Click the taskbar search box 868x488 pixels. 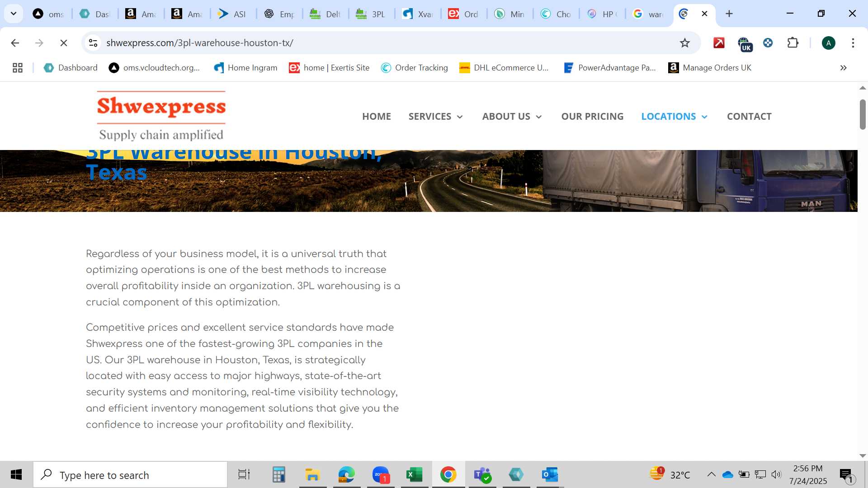(x=130, y=474)
